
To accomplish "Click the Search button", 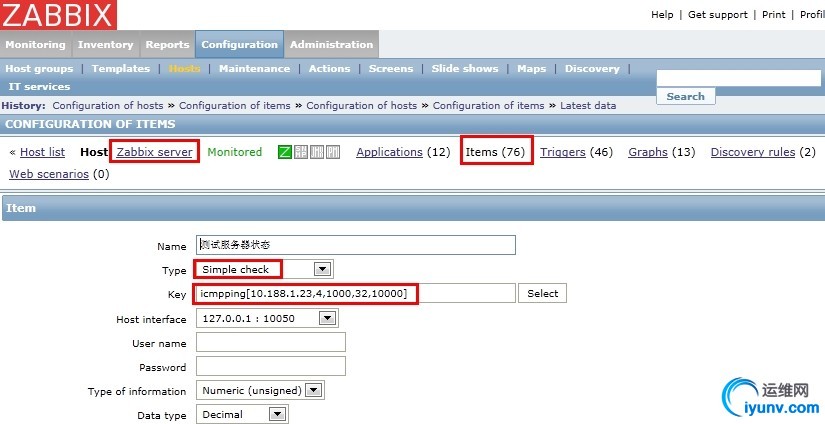I will (x=686, y=96).
